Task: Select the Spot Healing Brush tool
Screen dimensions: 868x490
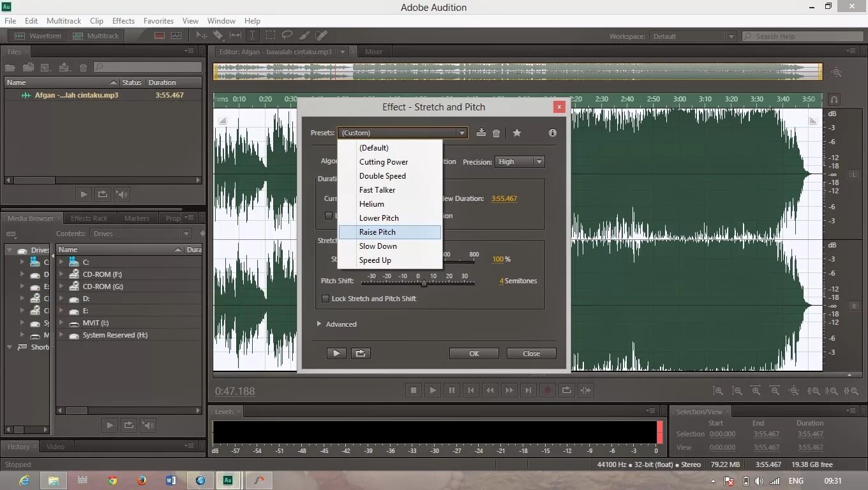Action: [x=322, y=36]
